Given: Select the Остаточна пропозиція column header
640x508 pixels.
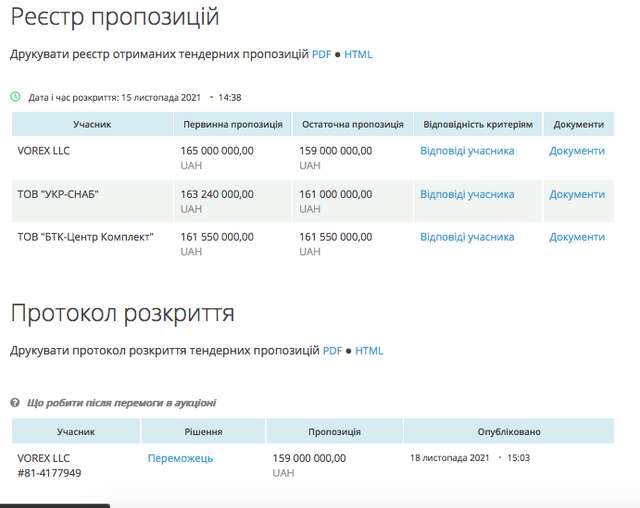Looking at the screenshot, I should pyautogui.click(x=352, y=125).
